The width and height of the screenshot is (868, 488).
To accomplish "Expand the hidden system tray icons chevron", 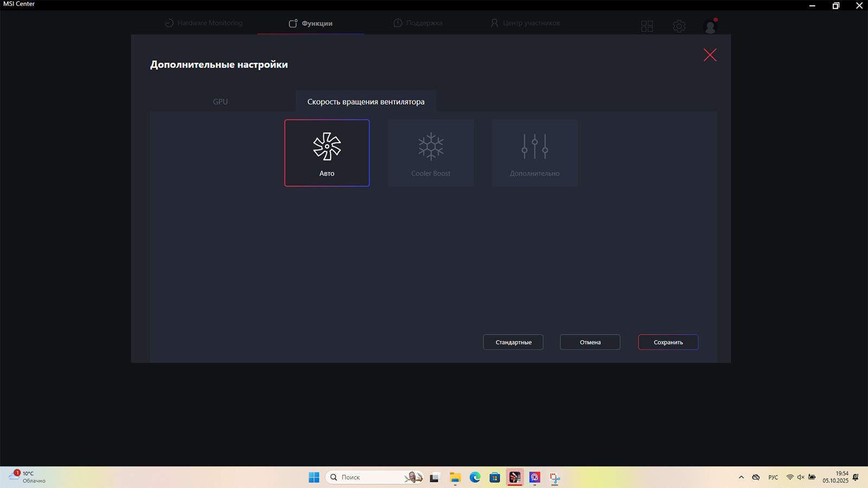I will (741, 477).
